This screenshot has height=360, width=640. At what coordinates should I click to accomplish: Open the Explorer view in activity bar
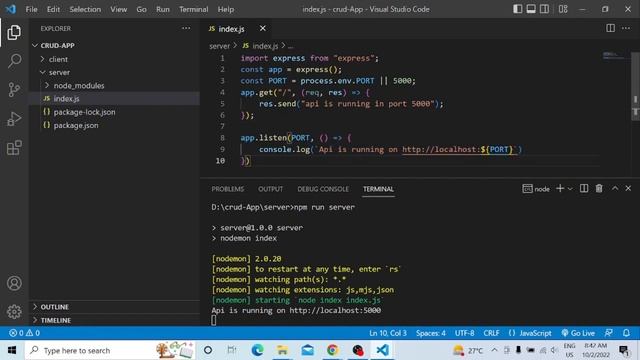click(x=14, y=32)
